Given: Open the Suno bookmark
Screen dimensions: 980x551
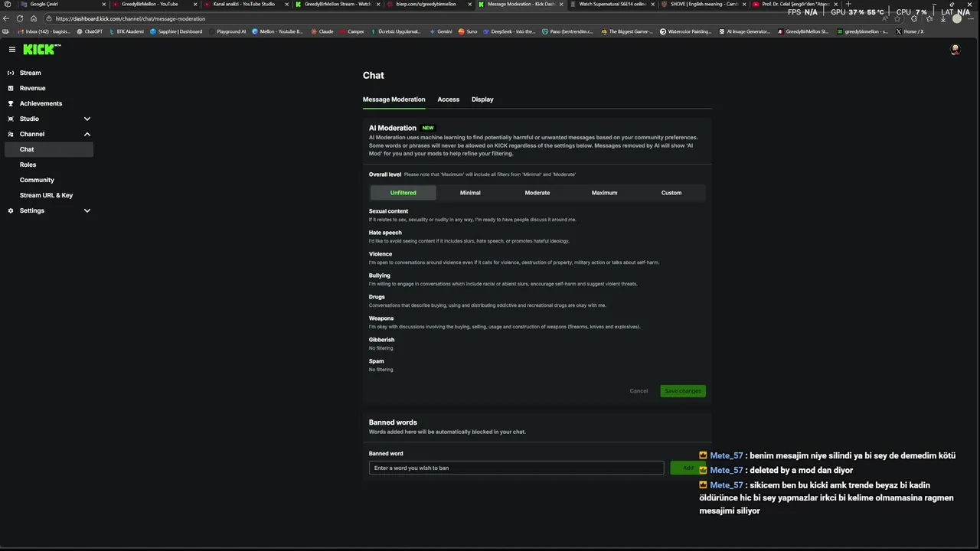Looking at the screenshot, I should coord(468,32).
